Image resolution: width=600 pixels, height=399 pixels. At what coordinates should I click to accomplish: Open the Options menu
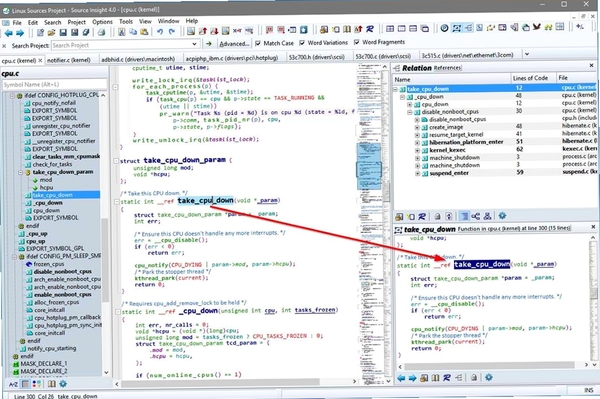pyautogui.click(x=102, y=22)
